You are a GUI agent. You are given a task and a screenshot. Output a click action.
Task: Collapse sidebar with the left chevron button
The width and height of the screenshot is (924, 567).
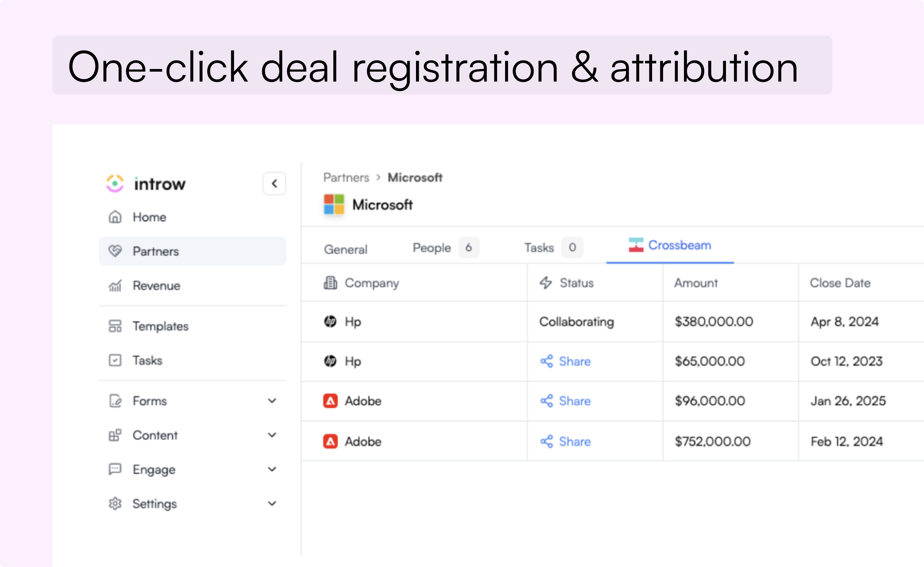pos(274,183)
